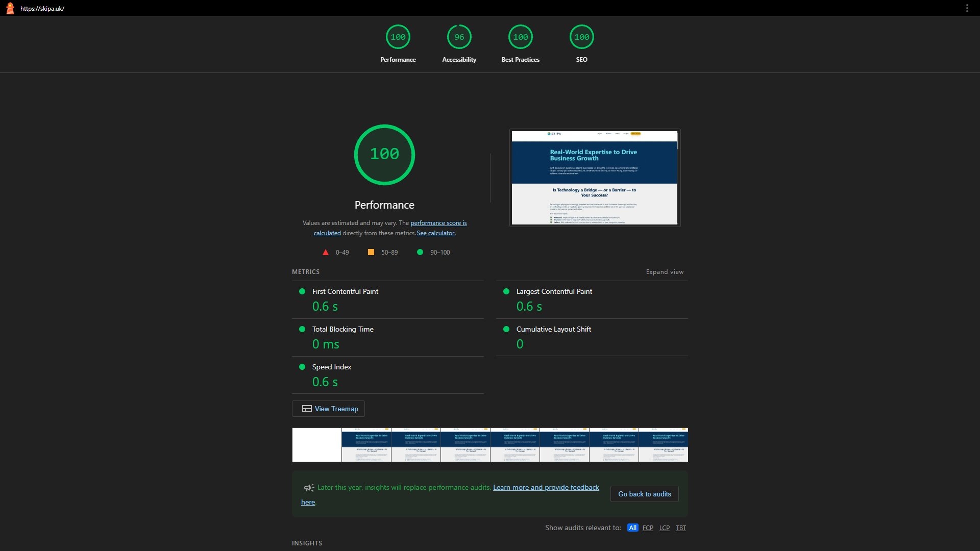The width and height of the screenshot is (980, 551).
Task: Click the green dot beside Cumulative Layout Shift
Action: [x=506, y=329]
